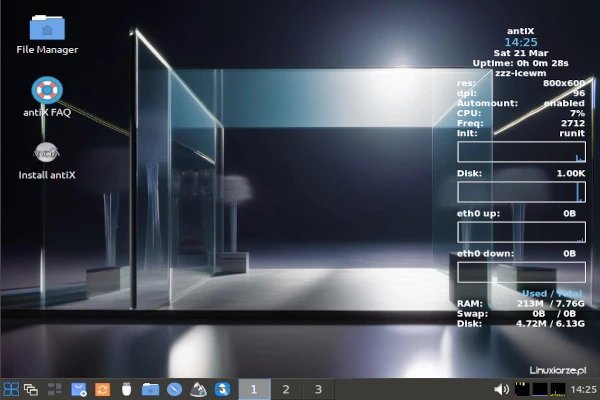The width and height of the screenshot is (600, 400).
Task: Open the window list icon in taskbar
Action: tap(31, 390)
